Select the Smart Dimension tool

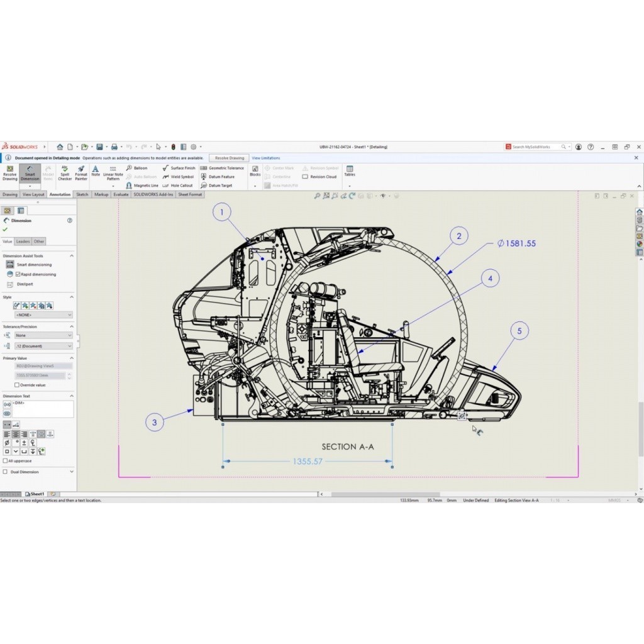click(30, 173)
